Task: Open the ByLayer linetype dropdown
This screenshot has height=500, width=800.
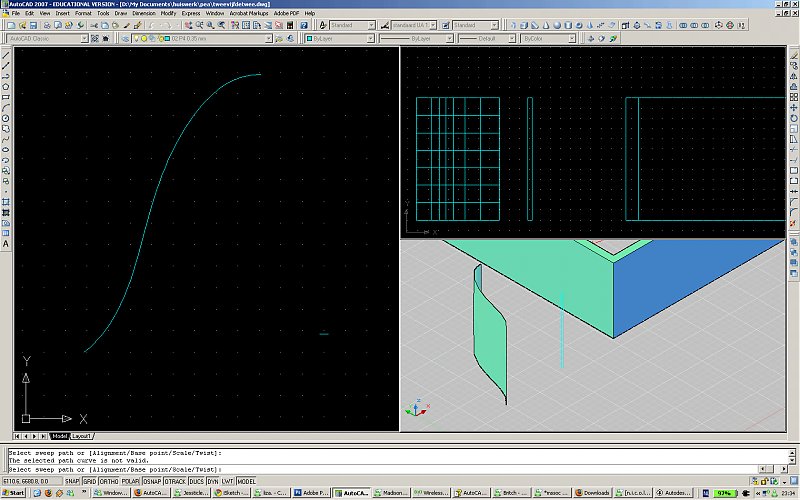Action: 449,38
